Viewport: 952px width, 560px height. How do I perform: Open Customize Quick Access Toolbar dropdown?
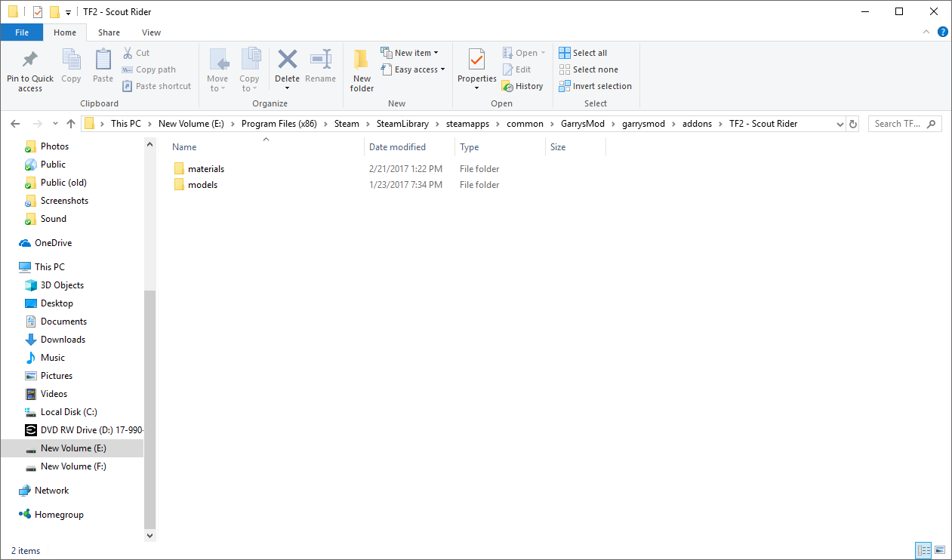tap(68, 13)
